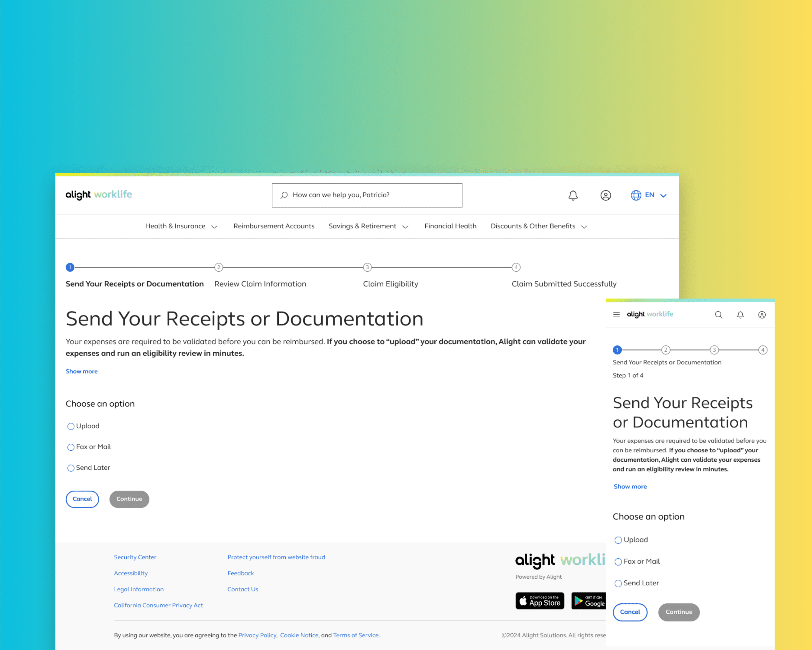Click the globe language icon
812x650 pixels.
pos(636,195)
